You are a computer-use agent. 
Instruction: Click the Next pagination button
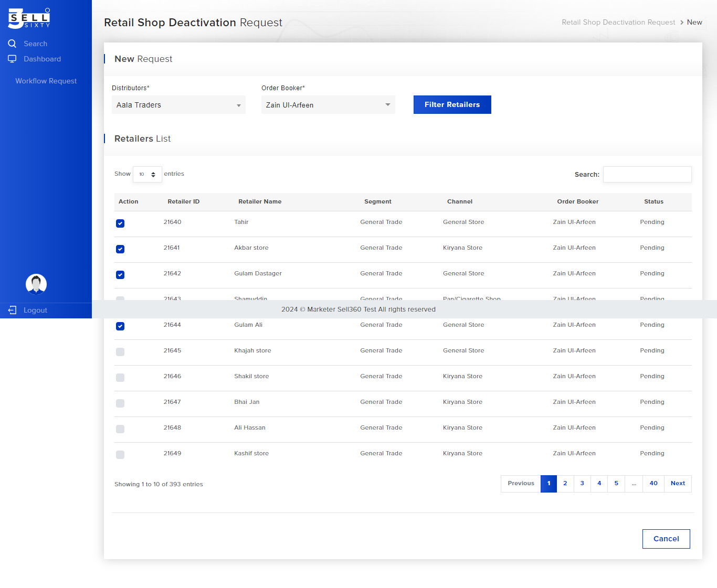click(x=677, y=484)
